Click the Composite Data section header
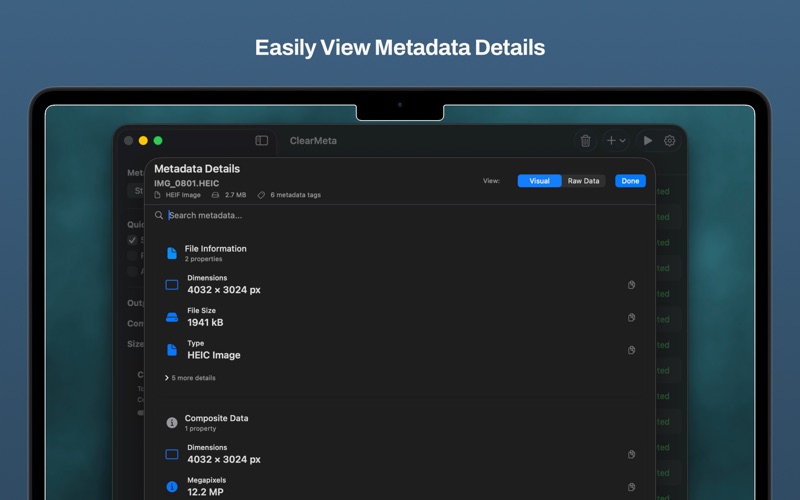 [x=216, y=418]
